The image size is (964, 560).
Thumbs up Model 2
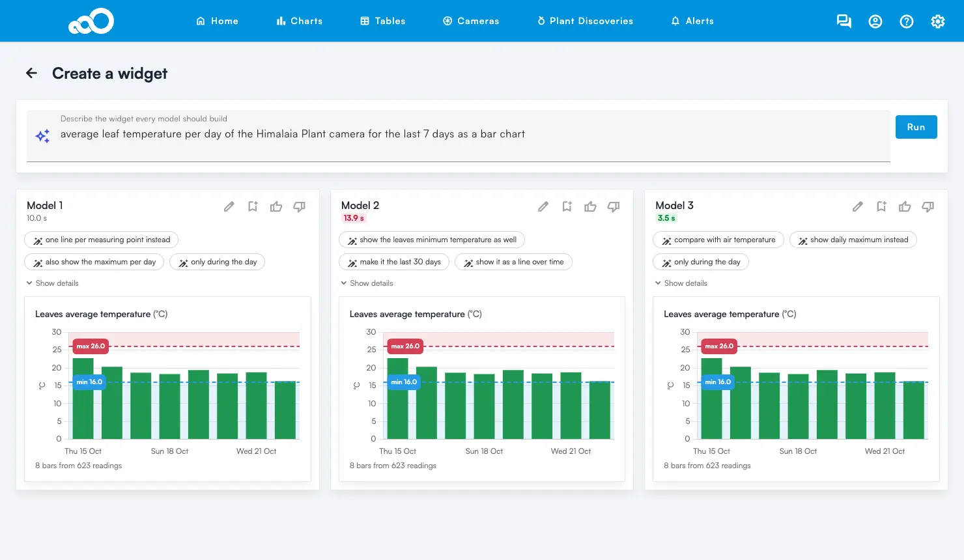pos(590,206)
